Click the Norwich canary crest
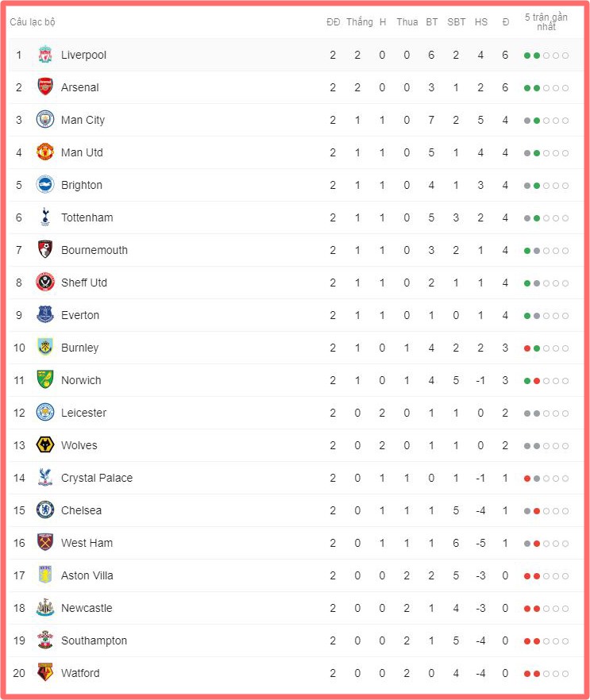This screenshot has width=590, height=700. pos(45,379)
